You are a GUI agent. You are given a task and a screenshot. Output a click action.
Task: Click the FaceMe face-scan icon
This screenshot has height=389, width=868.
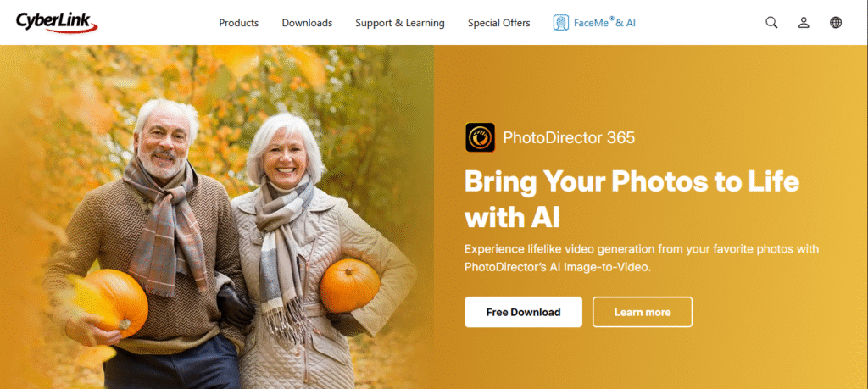tap(561, 23)
